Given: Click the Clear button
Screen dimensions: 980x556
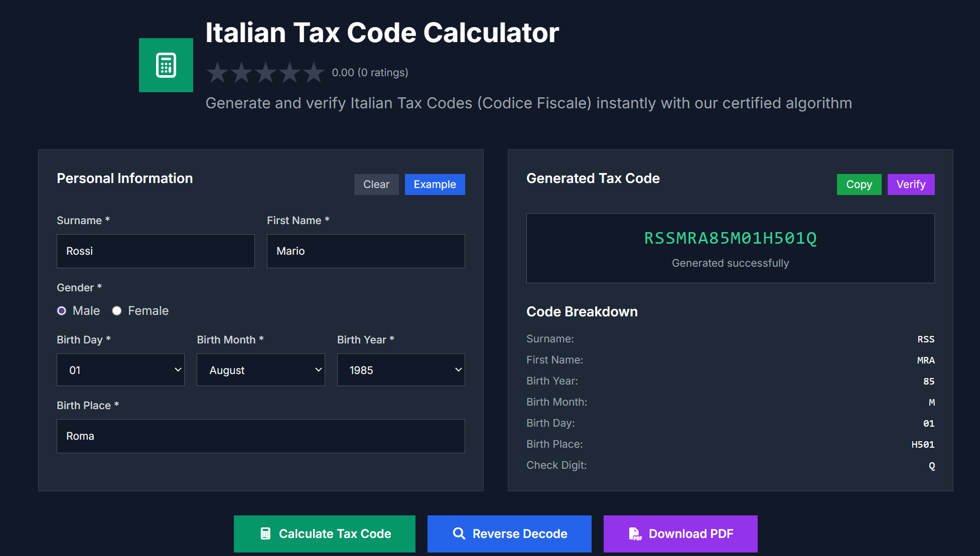Looking at the screenshot, I should [376, 184].
